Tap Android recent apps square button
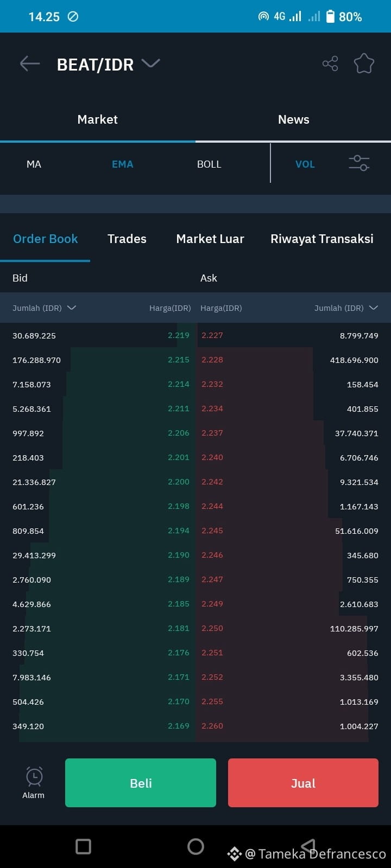The height and width of the screenshot is (868, 391). [83, 846]
